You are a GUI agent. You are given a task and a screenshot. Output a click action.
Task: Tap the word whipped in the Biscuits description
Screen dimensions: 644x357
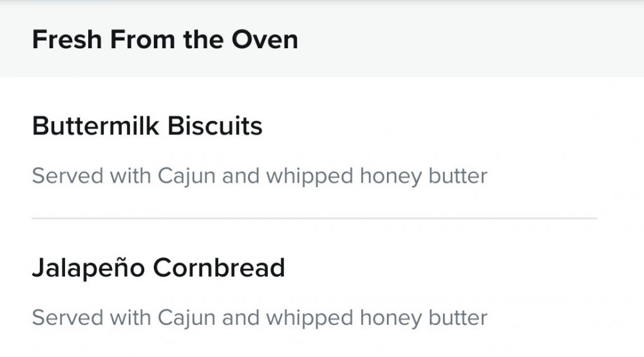click(x=310, y=177)
